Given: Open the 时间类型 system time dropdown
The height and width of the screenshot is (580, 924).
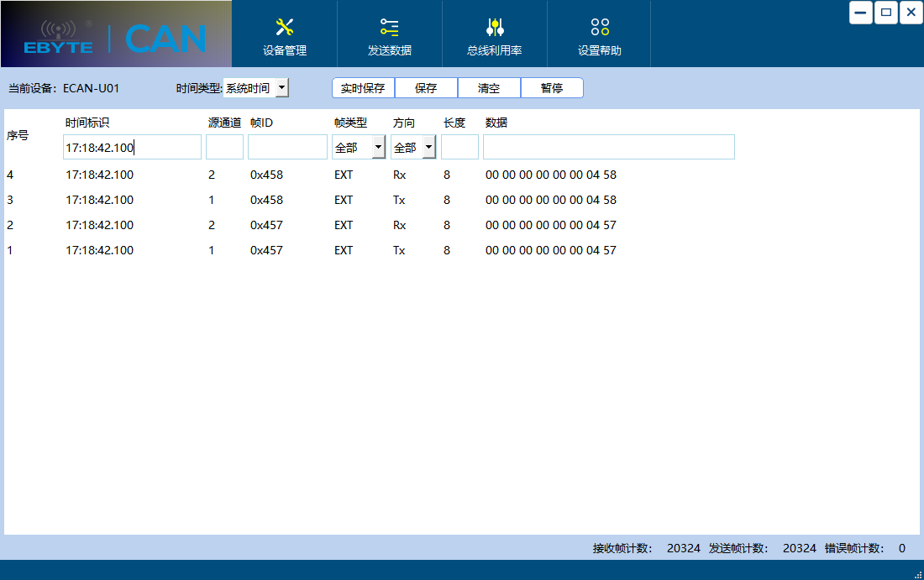Looking at the screenshot, I should (x=281, y=87).
